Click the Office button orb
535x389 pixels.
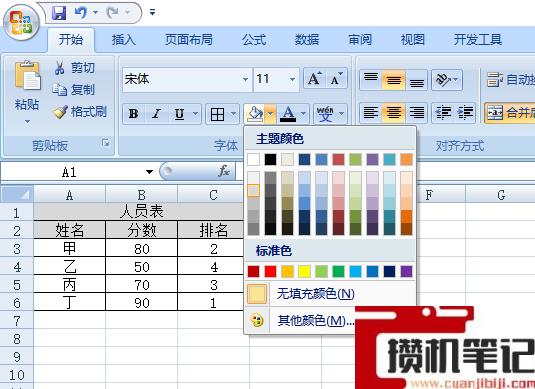(x=21, y=23)
